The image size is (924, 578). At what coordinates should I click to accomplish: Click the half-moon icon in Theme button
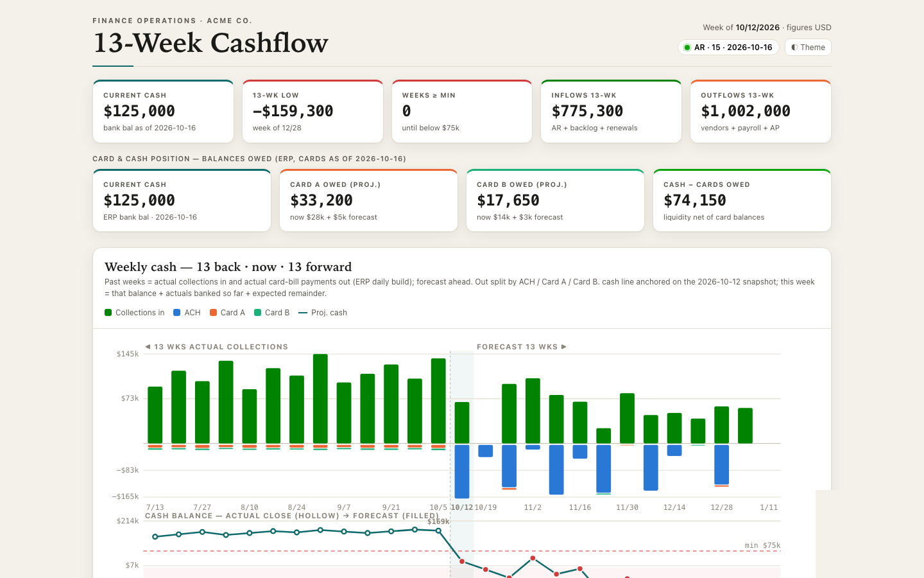pyautogui.click(x=794, y=48)
